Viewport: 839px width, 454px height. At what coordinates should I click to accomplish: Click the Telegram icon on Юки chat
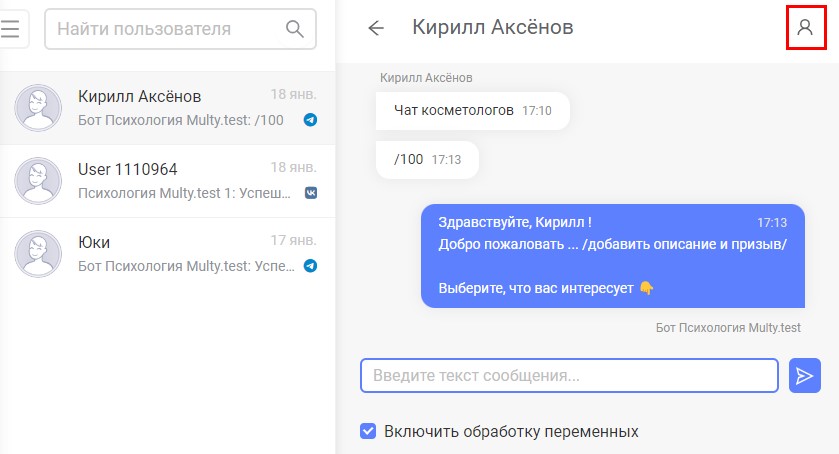(x=311, y=266)
